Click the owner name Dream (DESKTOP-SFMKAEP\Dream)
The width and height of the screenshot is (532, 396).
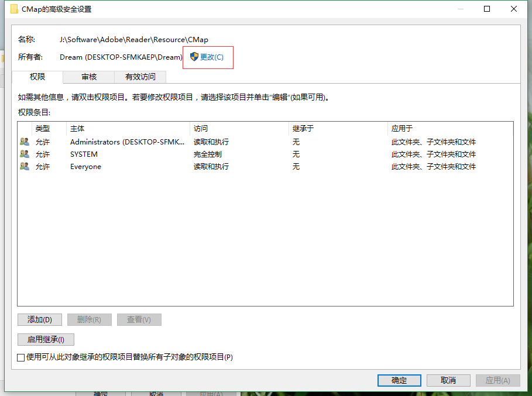121,57
